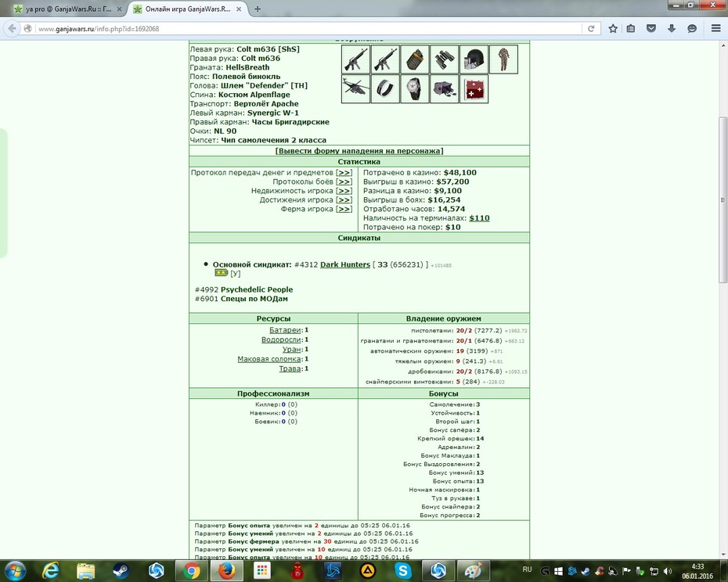Screen dimensions: 728x582
Task: Open Google Chrome from the taskbar
Action: tap(191, 570)
